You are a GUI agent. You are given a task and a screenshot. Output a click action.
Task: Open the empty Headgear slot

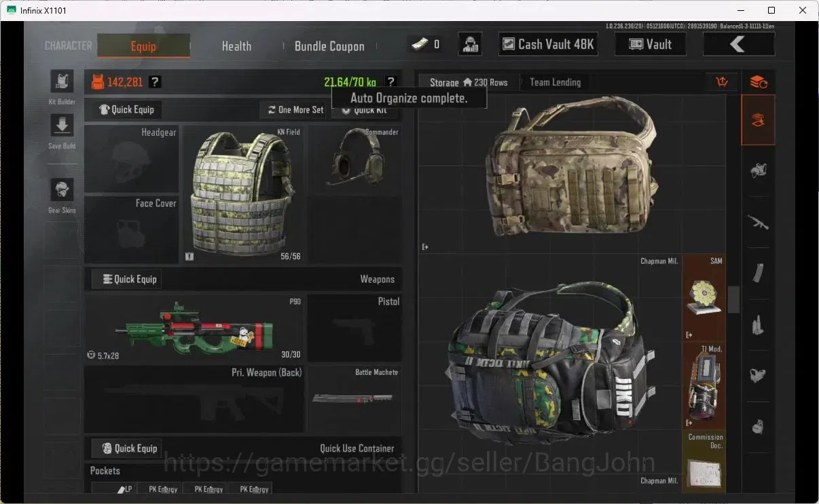pyautogui.click(x=132, y=159)
